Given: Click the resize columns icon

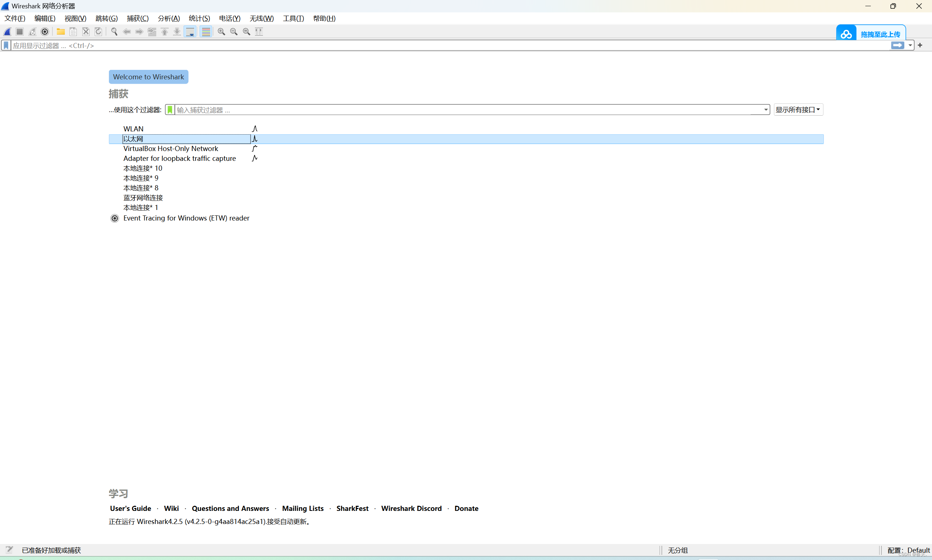Looking at the screenshot, I should (259, 32).
